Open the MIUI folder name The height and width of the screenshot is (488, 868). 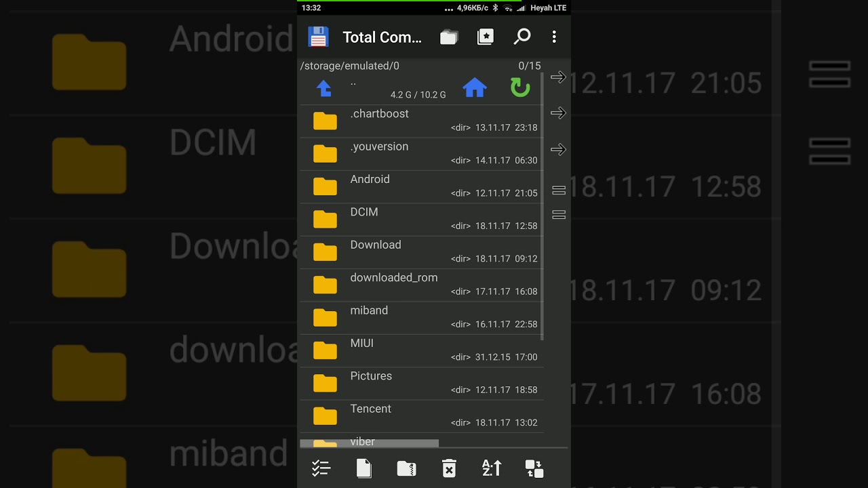361,343
